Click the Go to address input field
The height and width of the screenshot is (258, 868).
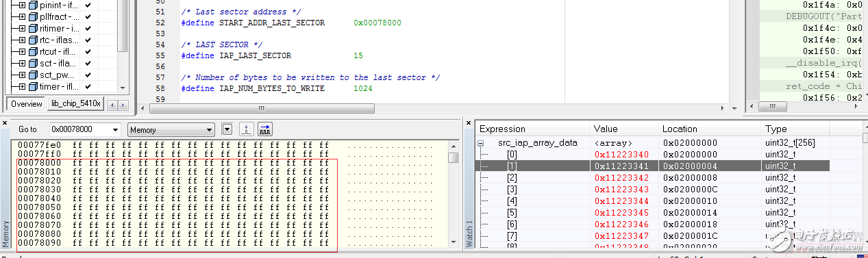pyautogui.click(x=85, y=129)
